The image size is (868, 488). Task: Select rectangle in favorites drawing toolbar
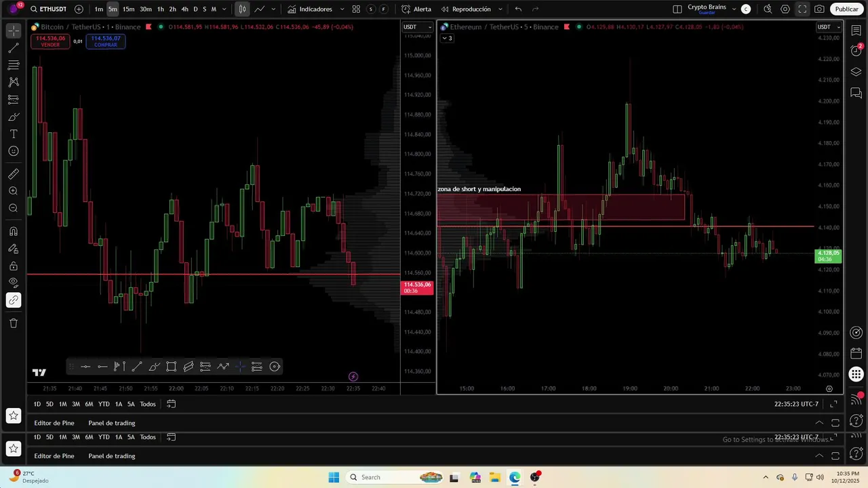click(172, 367)
